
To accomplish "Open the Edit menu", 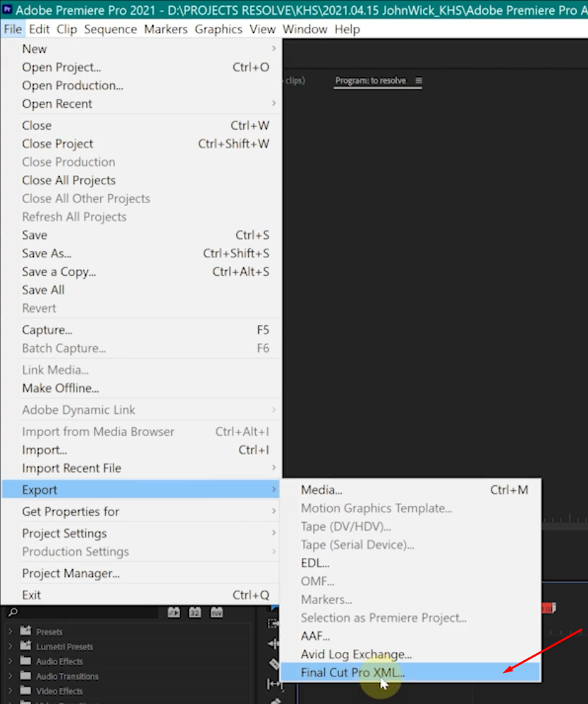I will coord(39,29).
